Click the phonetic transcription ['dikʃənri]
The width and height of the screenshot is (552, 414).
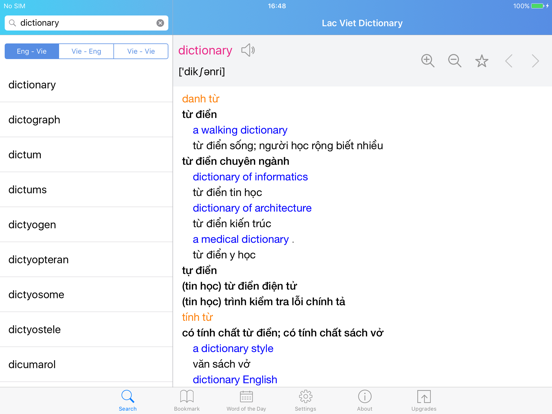click(x=202, y=71)
